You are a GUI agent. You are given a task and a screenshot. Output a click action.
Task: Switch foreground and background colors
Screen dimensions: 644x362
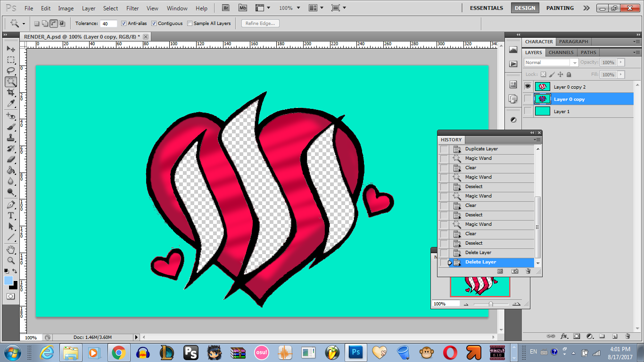pos(15,271)
